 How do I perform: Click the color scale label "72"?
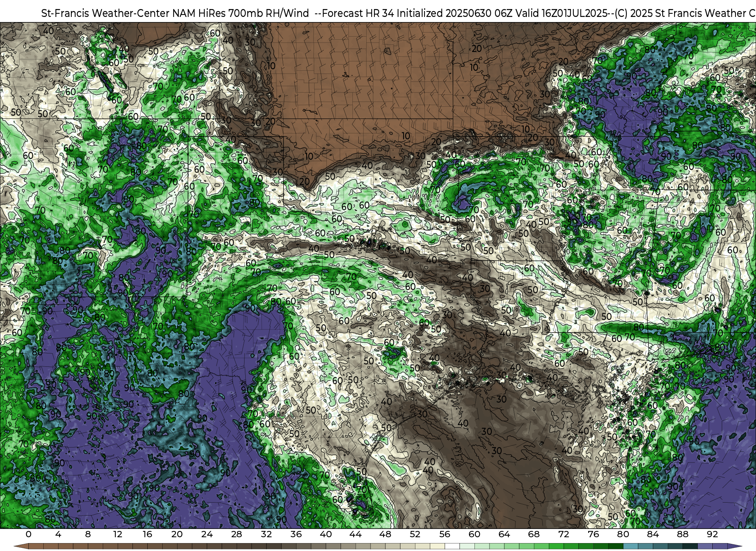click(563, 534)
